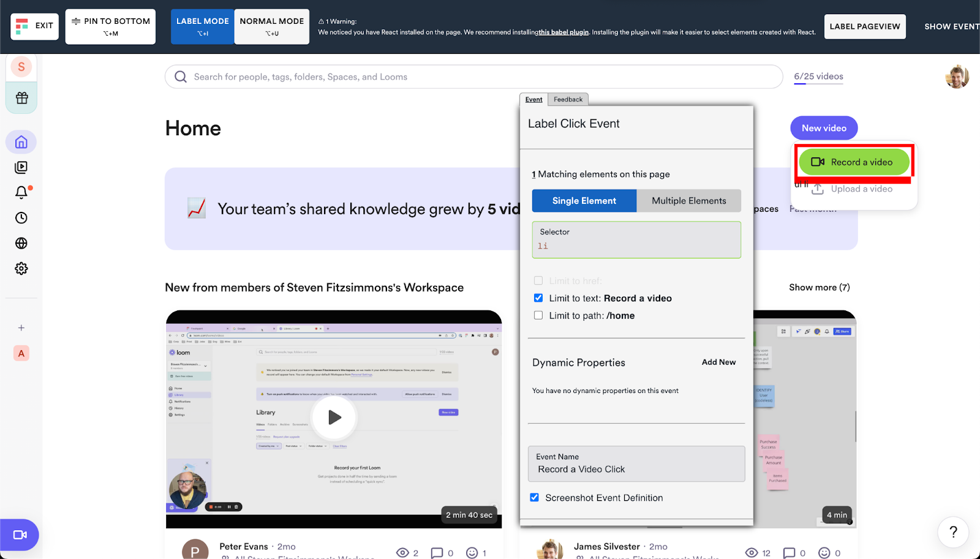980x559 pixels.
Task: Click the record camera button bottom-left
Action: coord(20,535)
